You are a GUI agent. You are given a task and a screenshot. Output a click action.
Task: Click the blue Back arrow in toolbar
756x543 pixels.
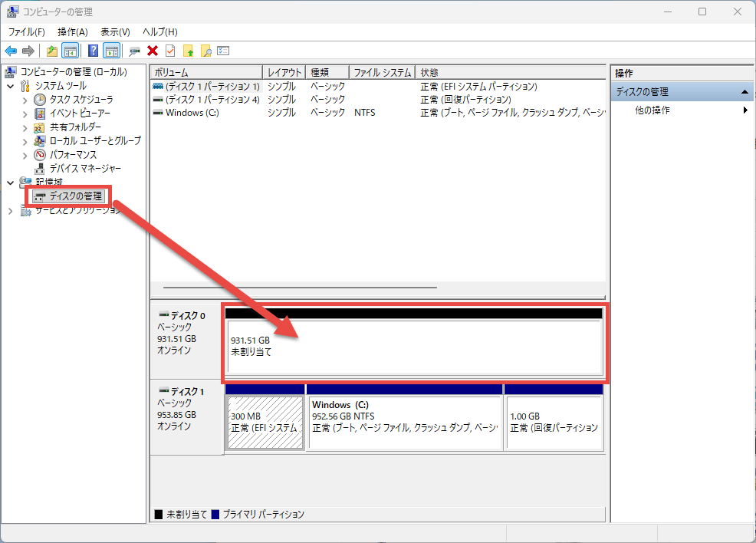coord(11,51)
